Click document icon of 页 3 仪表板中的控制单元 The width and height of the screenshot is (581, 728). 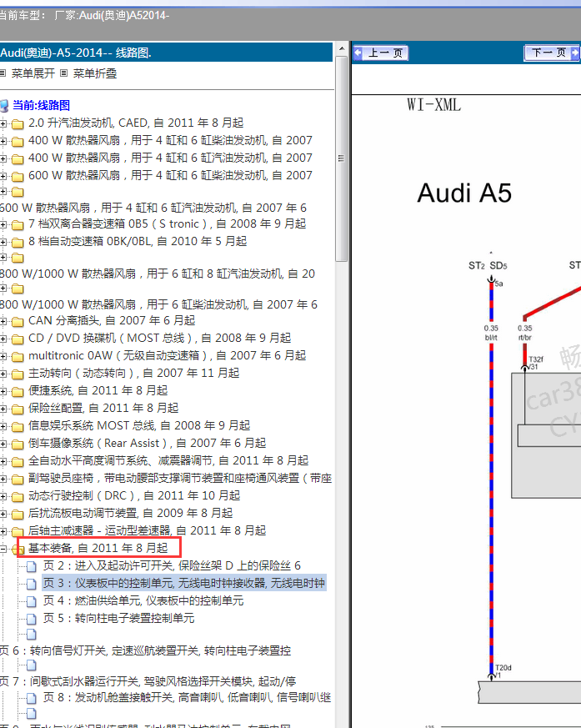tap(32, 584)
